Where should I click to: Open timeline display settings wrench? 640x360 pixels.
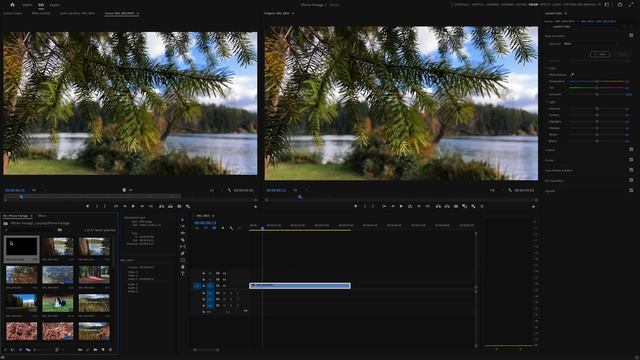tap(231, 228)
